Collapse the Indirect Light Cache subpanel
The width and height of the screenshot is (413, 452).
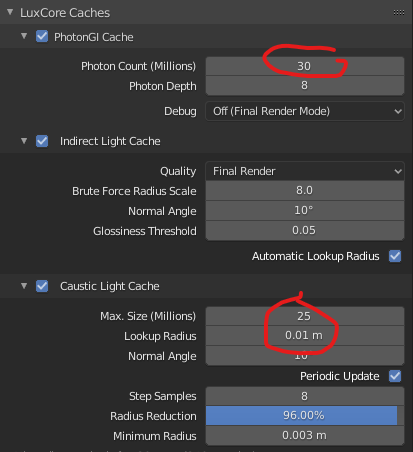coord(24,141)
